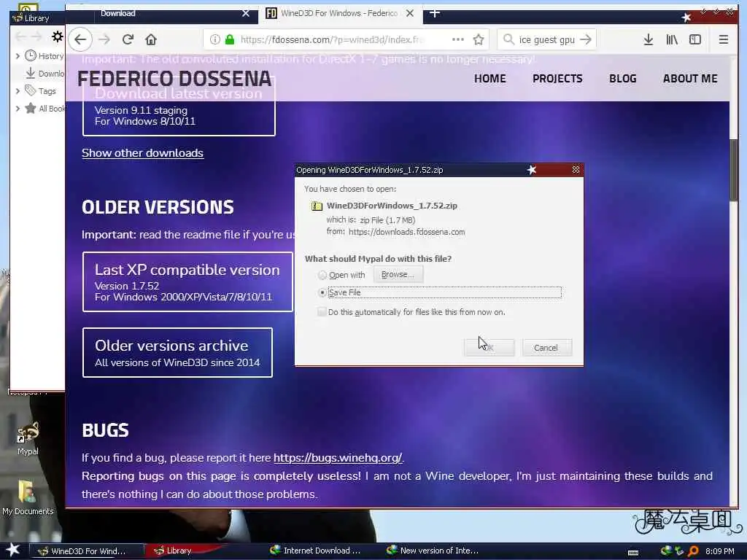Open the page actions three-dot menu

(x=458, y=39)
